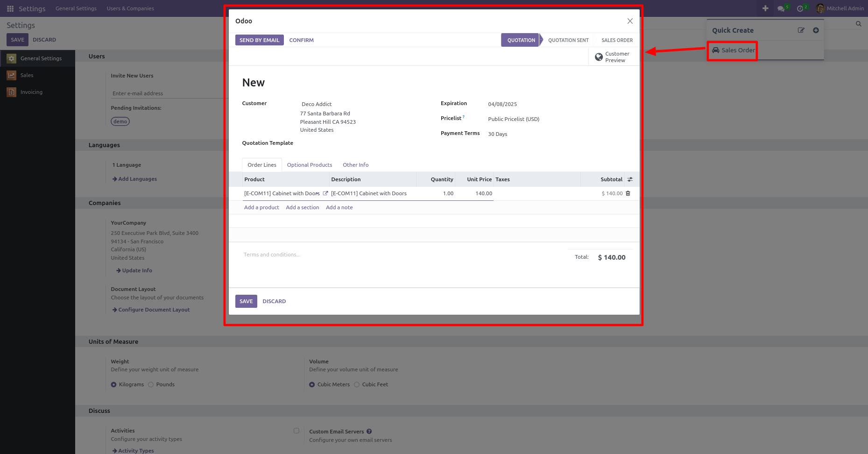Click the Update Info link

tap(134, 270)
